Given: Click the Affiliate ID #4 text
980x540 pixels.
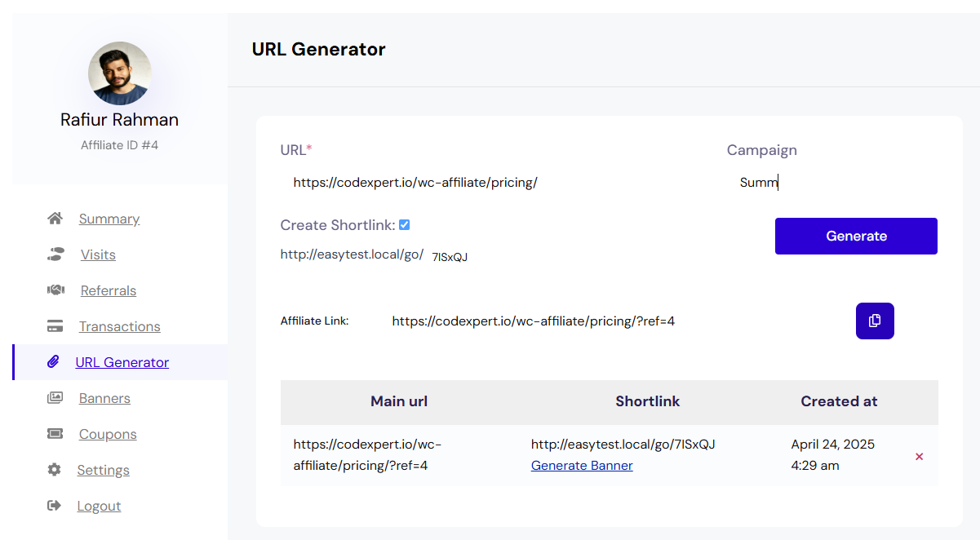Looking at the screenshot, I should (120, 145).
